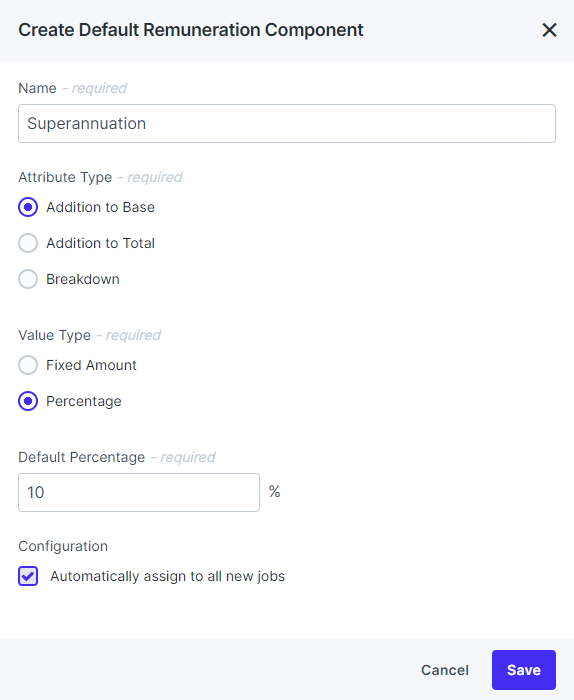
Task: Untick the automatically assign checkbox
Action: point(28,576)
